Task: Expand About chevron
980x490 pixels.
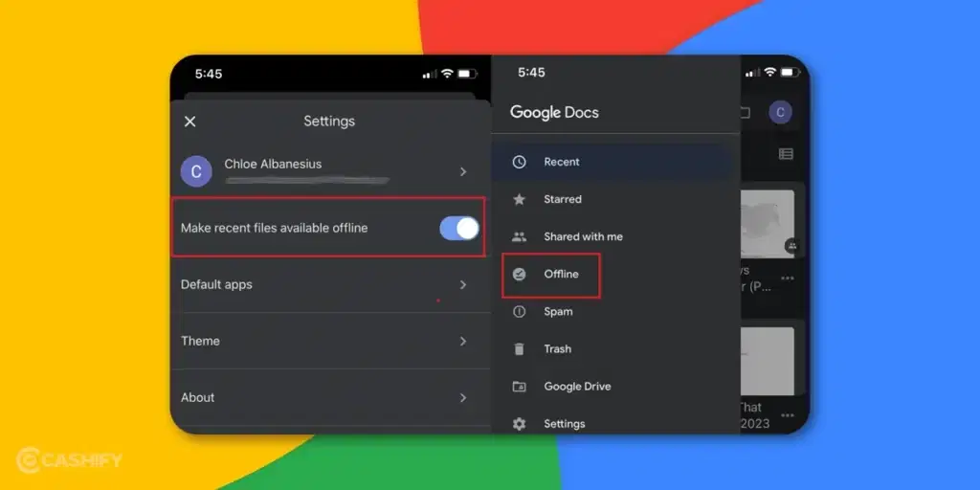Action: (x=463, y=397)
